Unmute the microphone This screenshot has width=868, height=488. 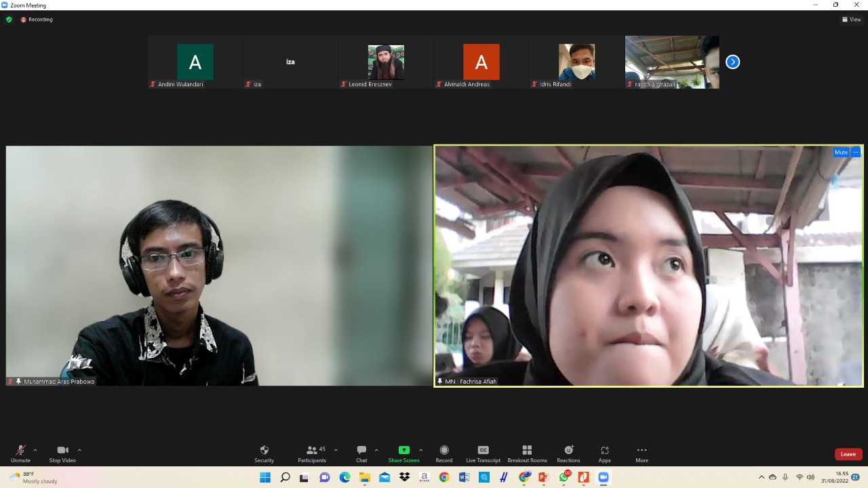20,453
